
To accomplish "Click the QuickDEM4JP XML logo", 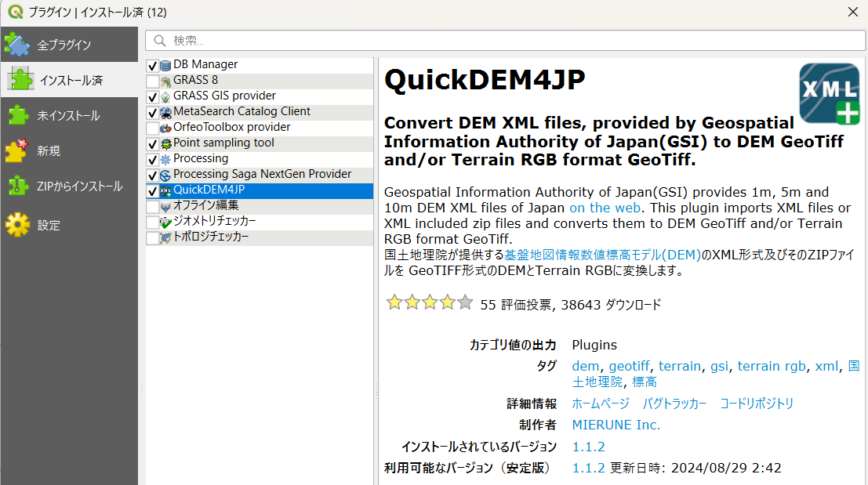I will [830, 93].
